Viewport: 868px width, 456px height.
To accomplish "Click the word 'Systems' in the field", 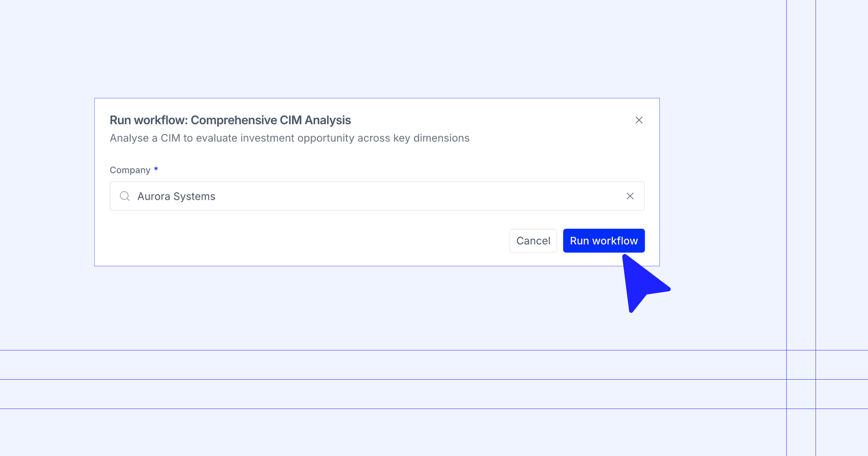I will (x=194, y=196).
